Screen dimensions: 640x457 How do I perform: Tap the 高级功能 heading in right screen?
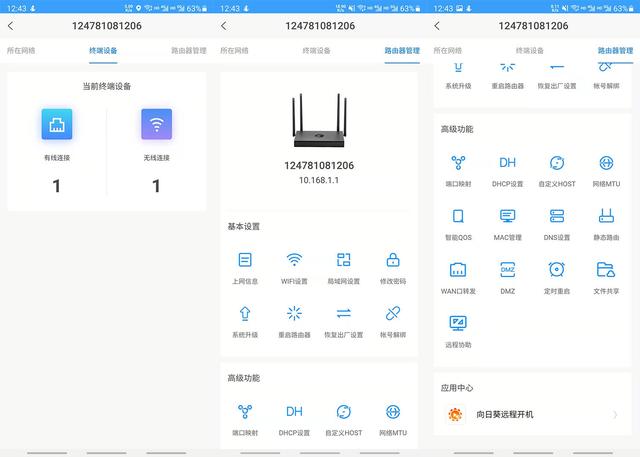457,129
